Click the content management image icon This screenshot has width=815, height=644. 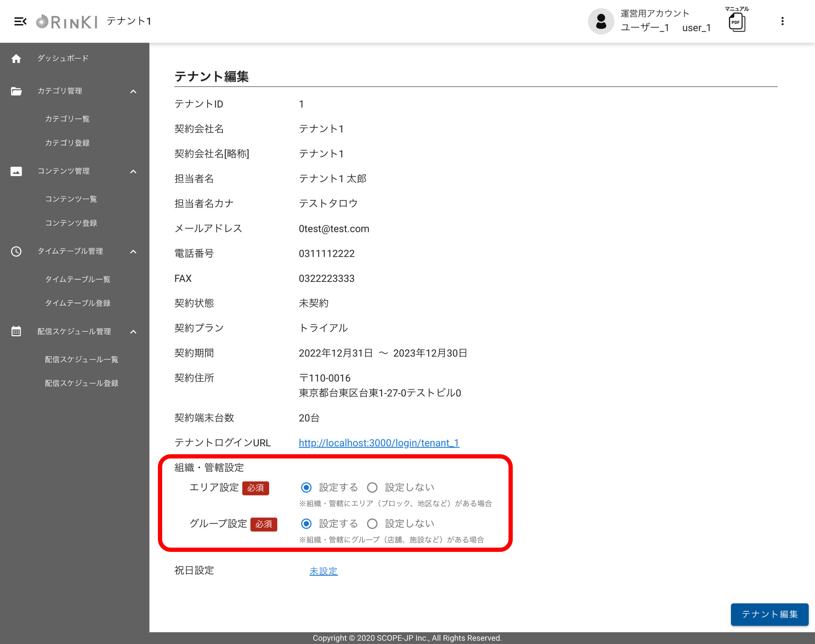tap(16, 171)
